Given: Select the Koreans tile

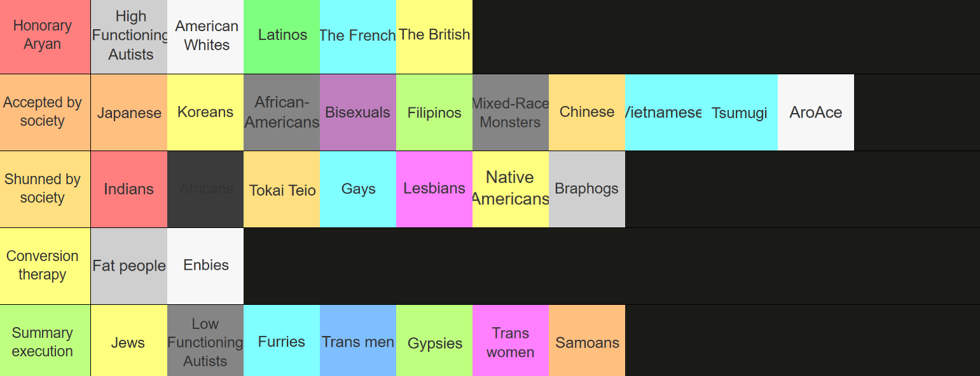Looking at the screenshot, I should coord(205,112).
